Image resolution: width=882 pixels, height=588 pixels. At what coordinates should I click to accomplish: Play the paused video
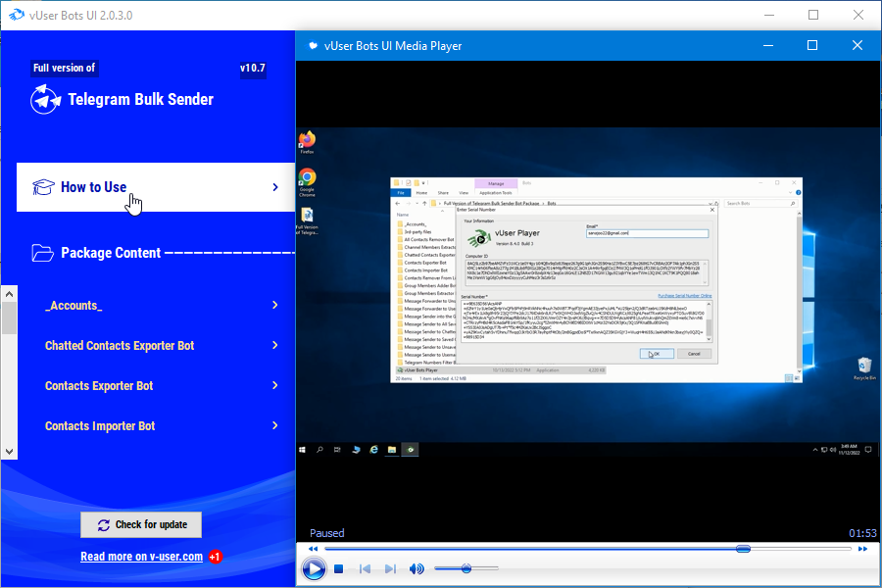click(314, 568)
